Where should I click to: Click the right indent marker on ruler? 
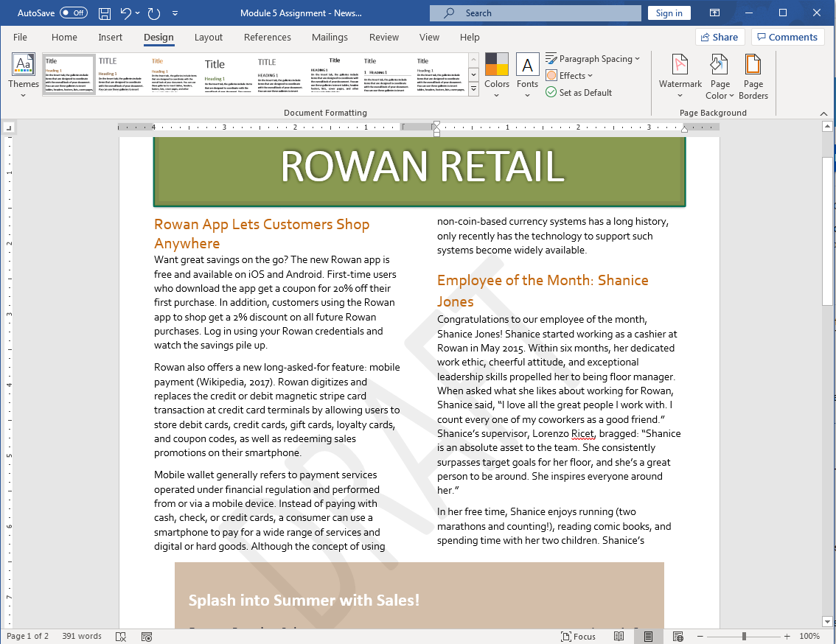coord(684,128)
